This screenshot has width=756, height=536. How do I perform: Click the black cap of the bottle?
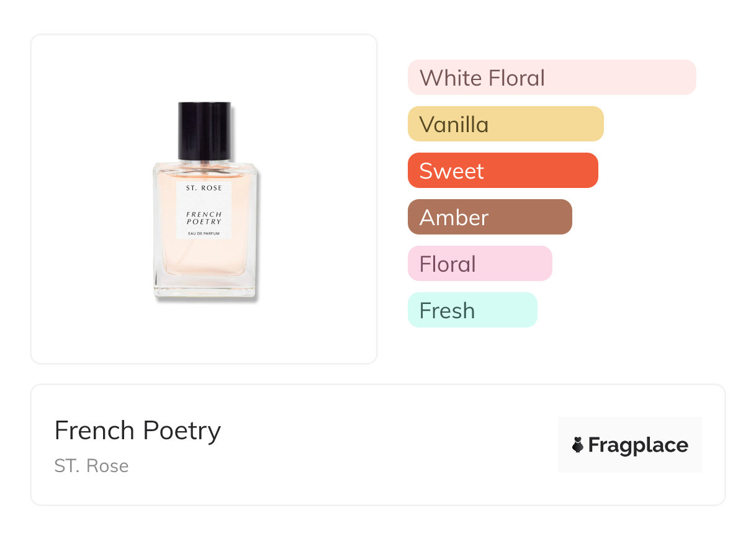pos(204,131)
